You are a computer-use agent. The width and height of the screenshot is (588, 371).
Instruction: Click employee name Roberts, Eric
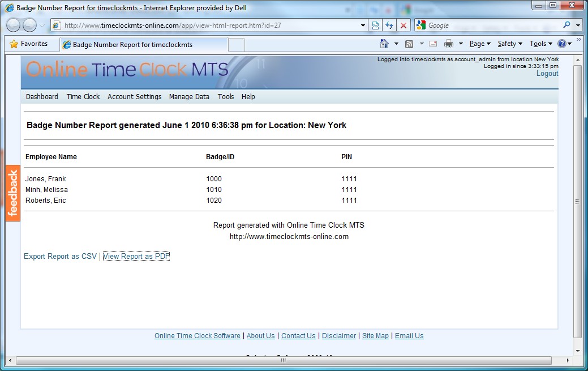[45, 200]
